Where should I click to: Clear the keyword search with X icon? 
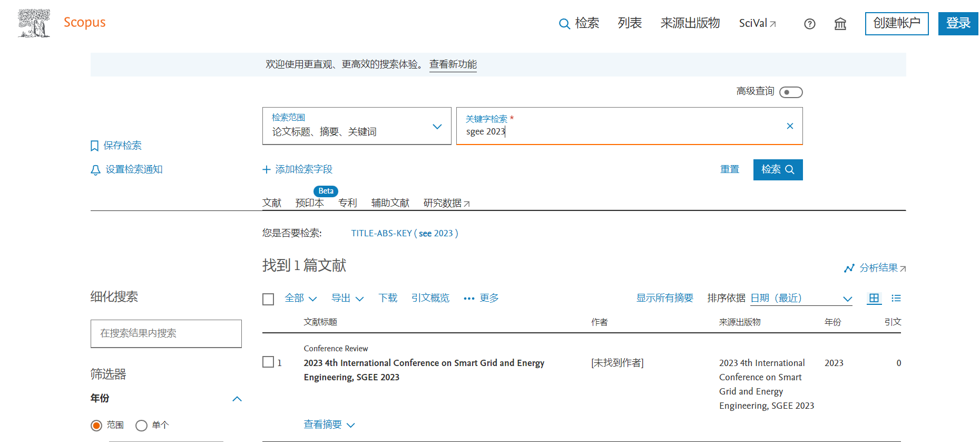click(789, 126)
